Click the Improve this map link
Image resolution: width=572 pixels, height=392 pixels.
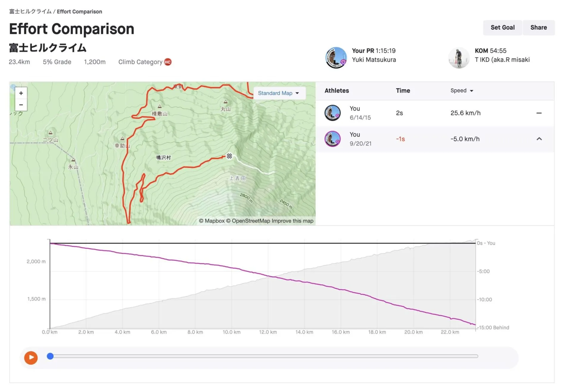tap(292, 221)
